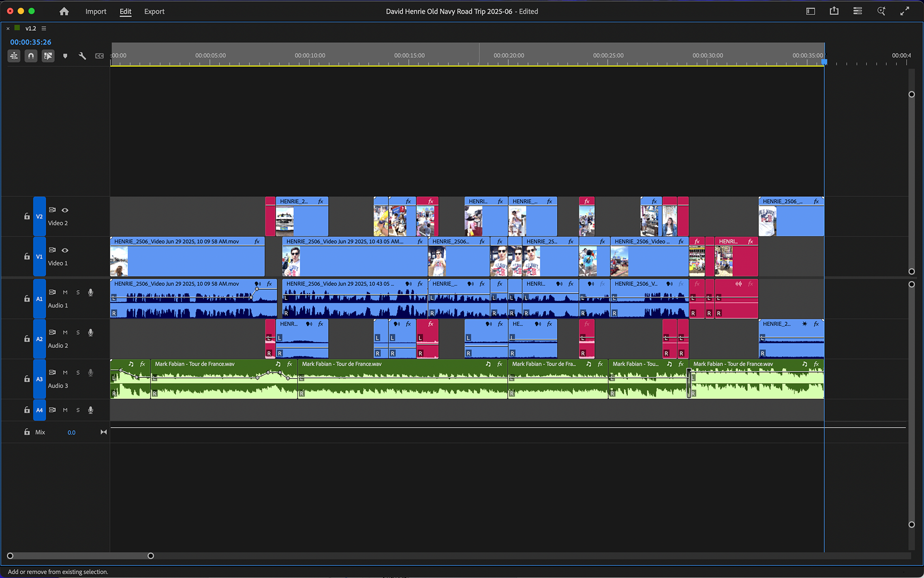Open v1.2 sequence panel menu
Image resolution: width=924 pixels, height=578 pixels.
(x=44, y=28)
